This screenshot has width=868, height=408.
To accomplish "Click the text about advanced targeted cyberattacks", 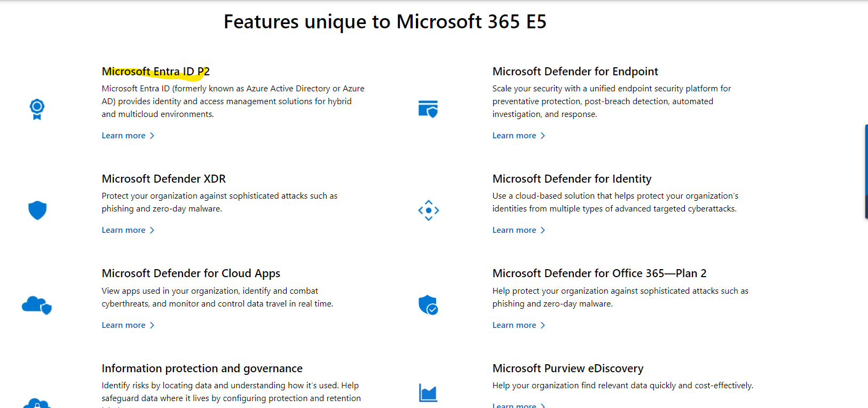I will pyautogui.click(x=616, y=202).
